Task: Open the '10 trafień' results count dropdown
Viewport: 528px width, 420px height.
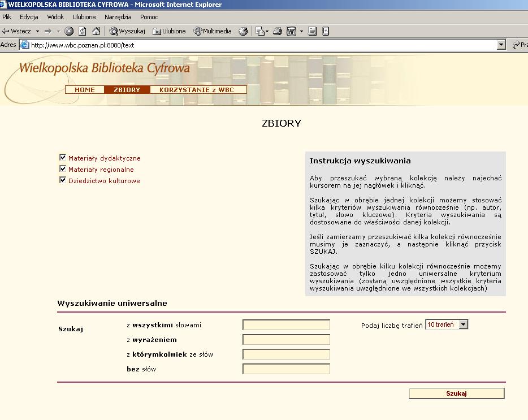Action: click(x=447, y=324)
